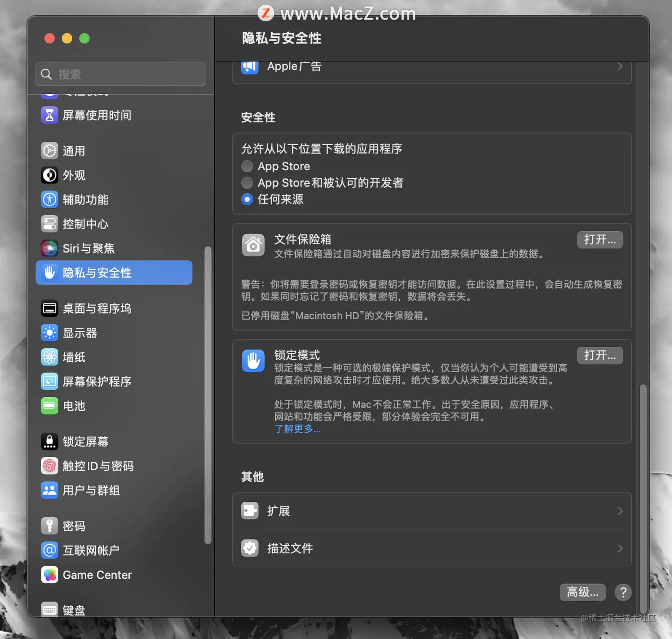Click the Game Center icon
Viewport: 672px width, 639px height.
point(49,575)
